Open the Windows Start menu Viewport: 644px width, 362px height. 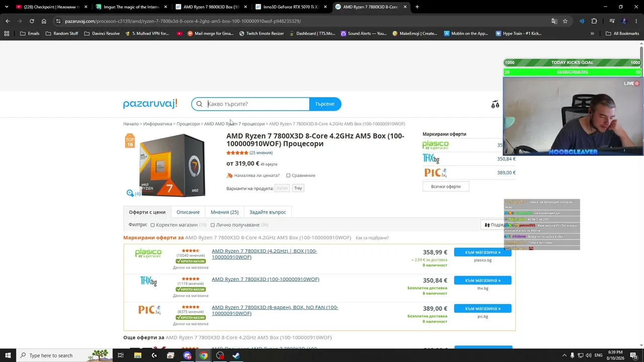tap(8, 355)
